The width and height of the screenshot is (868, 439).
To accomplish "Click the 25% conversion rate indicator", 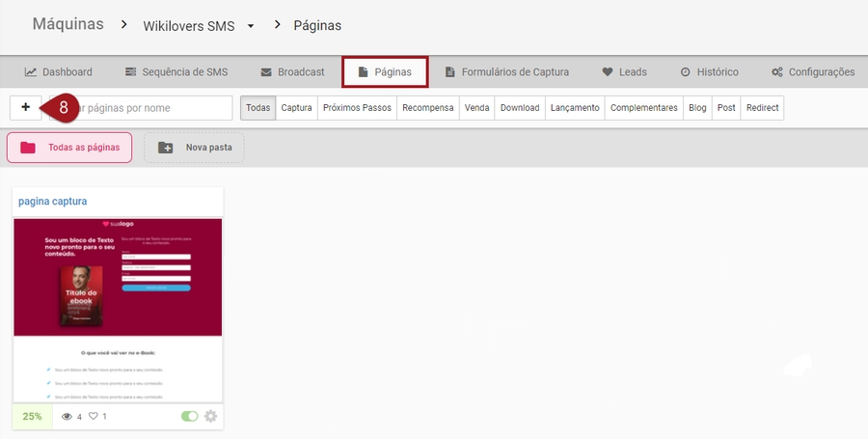I will coord(33,417).
